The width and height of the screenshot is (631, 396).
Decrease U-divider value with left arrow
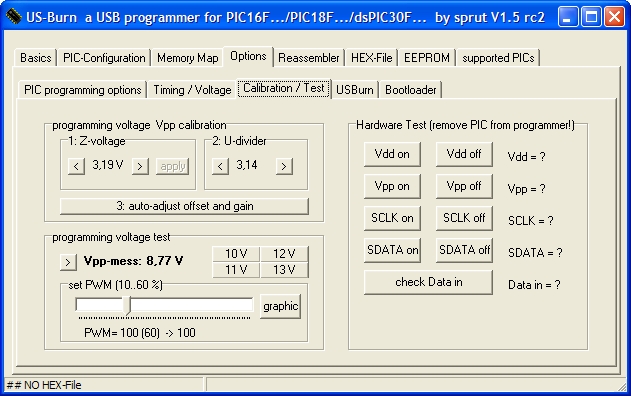220,166
